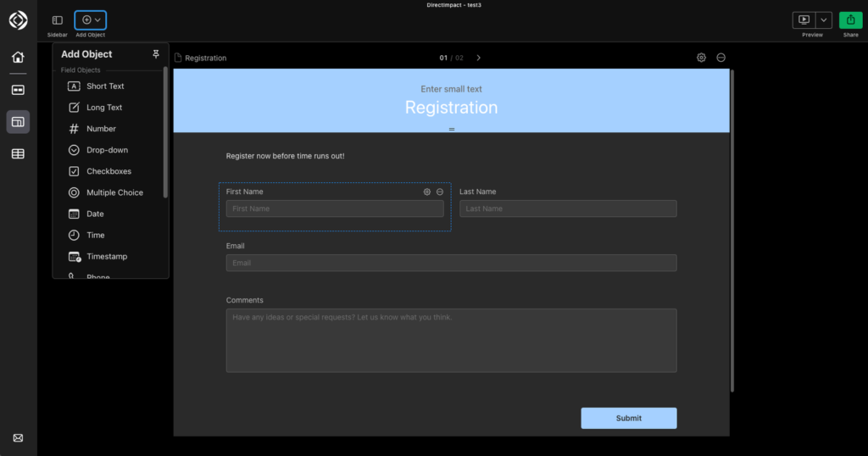Remove First Name field with minus icon
This screenshot has width=868, height=456.
[440, 192]
